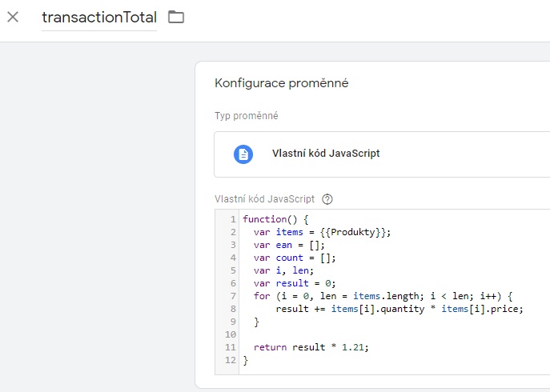Place cursor on function() line in editor

point(275,219)
